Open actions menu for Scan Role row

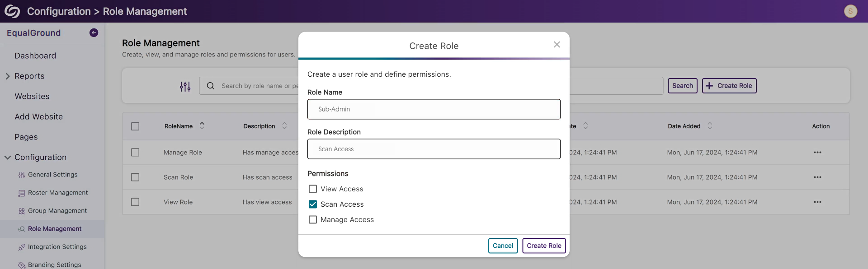pos(817,177)
